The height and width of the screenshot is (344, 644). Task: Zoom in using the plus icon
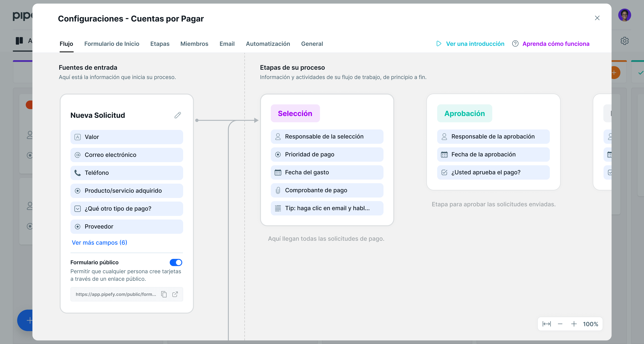[x=574, y=324]
